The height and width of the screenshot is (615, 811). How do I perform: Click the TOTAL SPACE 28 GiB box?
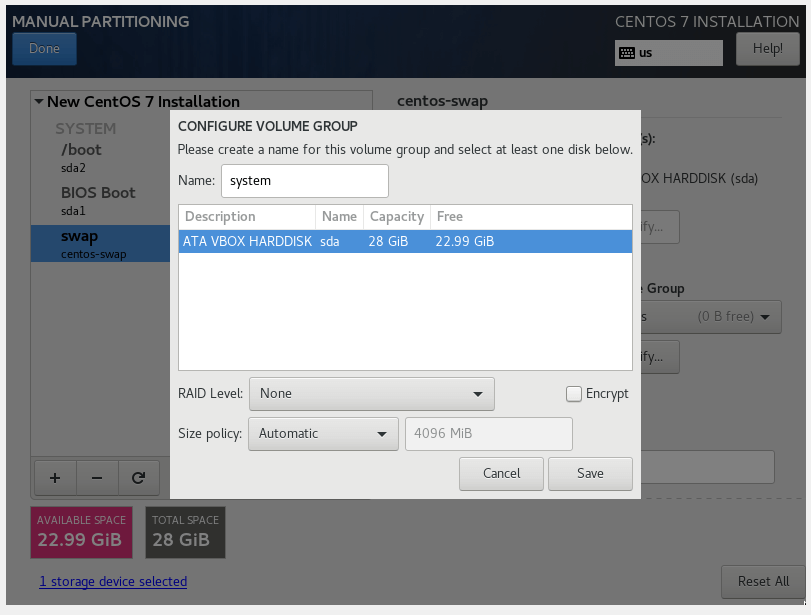[185, 532]
